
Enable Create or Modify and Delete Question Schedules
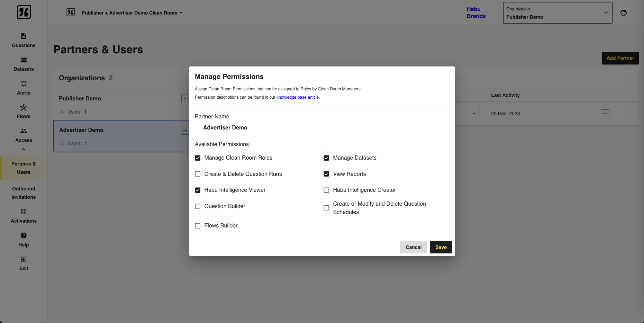pyautogui.click(x=326, y=208)
